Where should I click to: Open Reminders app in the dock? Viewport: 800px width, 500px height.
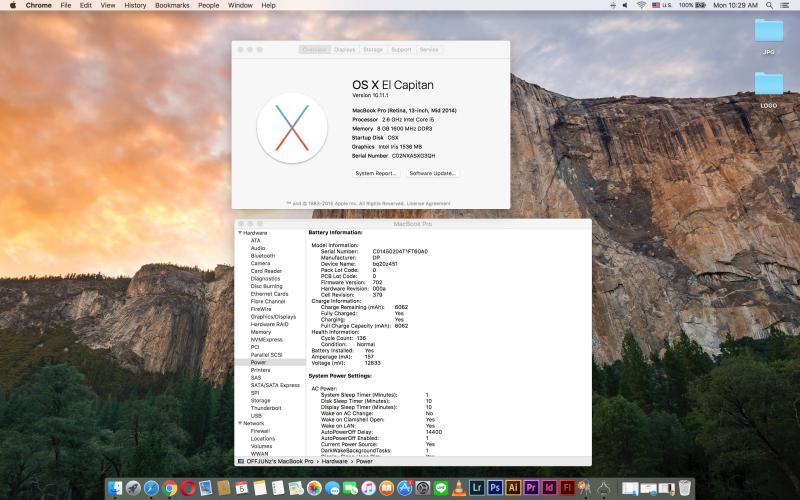coord(278,488)
